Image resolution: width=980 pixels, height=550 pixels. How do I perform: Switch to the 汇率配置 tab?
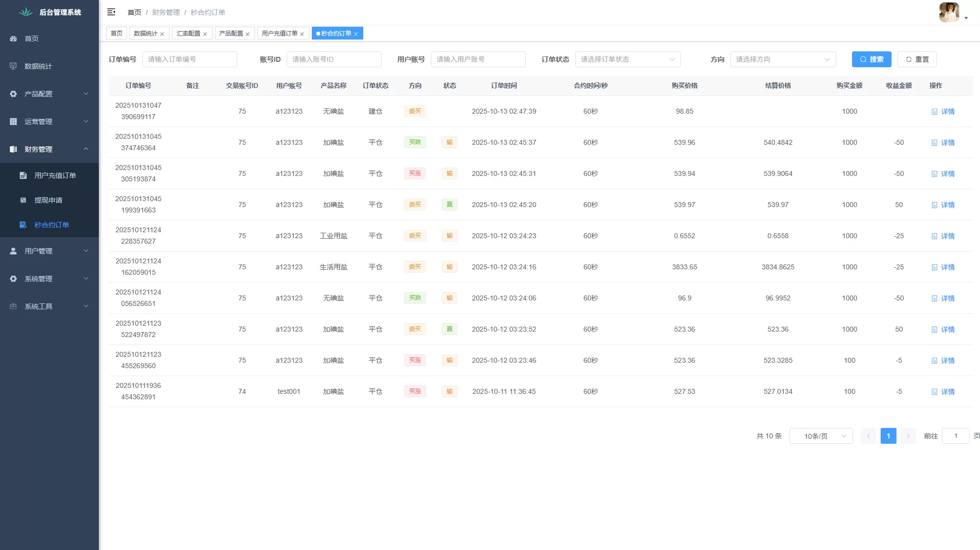pos(188,33)
